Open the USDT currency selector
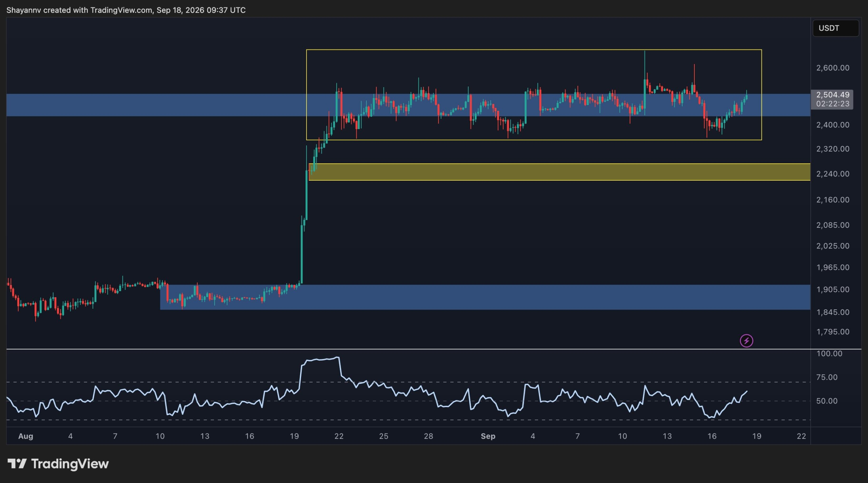The image size is (868, 483). [835, 28]
